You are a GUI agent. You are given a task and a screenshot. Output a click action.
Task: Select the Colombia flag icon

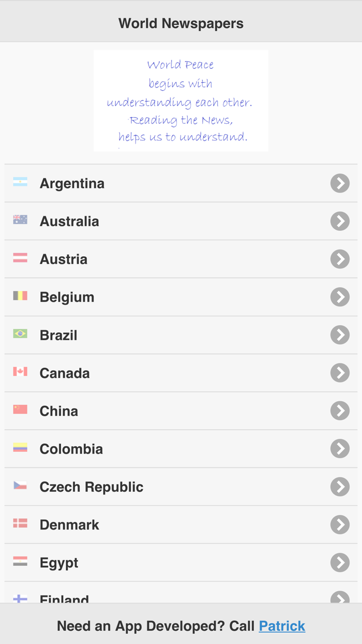pyautogui.click(x=20, y=449)
